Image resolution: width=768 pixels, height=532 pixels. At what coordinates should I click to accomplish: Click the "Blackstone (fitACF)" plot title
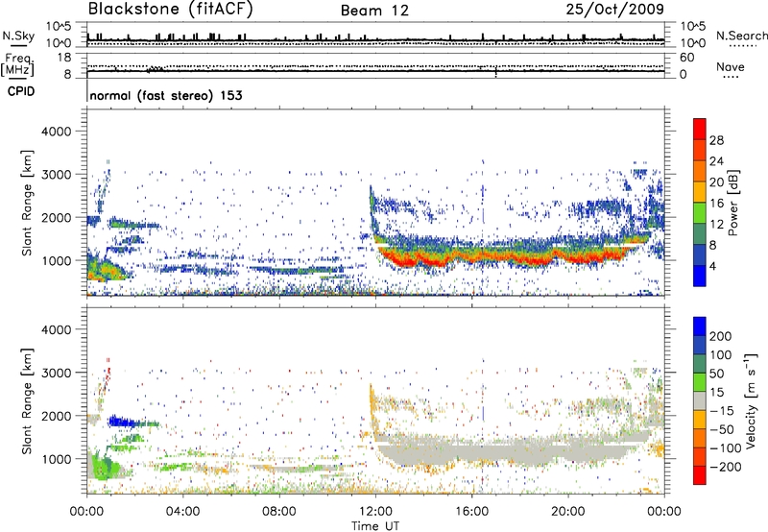[171, 9]
